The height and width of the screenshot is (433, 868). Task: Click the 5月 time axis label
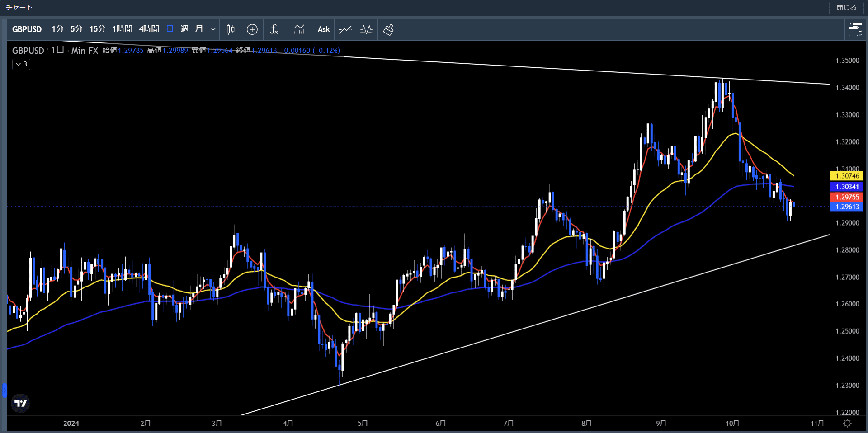[363, 424]
